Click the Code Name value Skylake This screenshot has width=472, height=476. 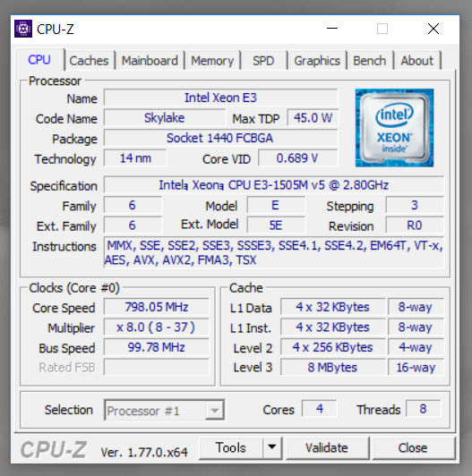coord(165,118)
